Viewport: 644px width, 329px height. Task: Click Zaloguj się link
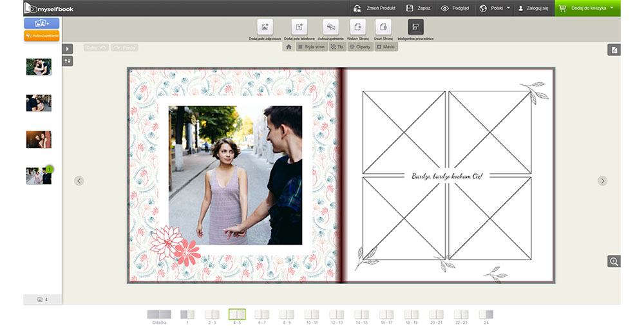(x=533, y=8)
